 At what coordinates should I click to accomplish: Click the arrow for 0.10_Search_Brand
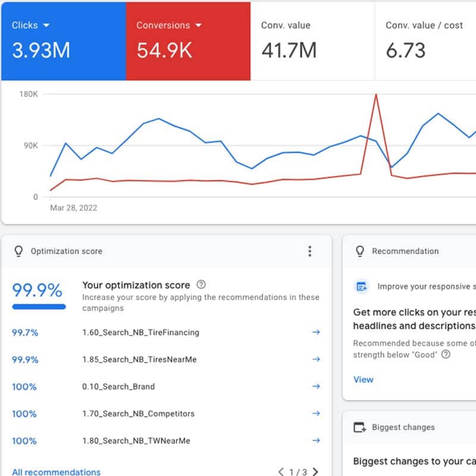[x=316, y=386]
